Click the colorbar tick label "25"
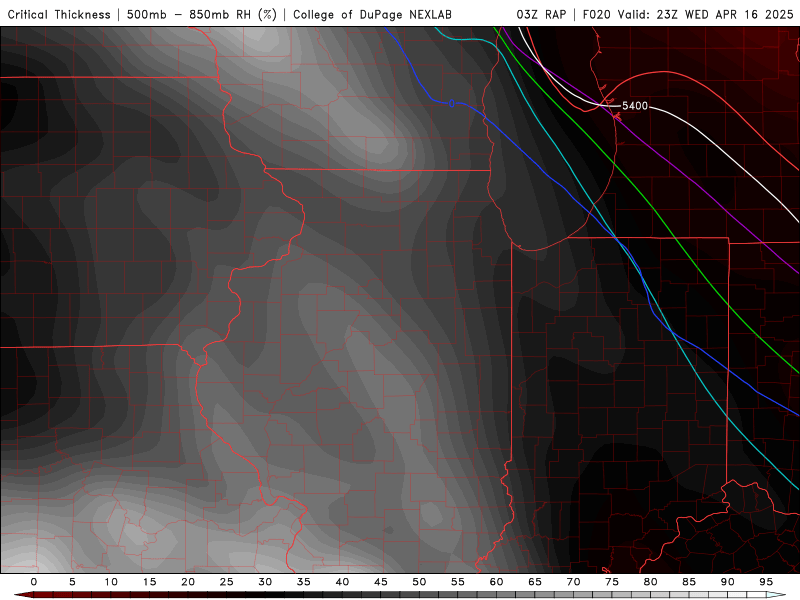This screenshot has width=800, height=600. pos(227,582)
